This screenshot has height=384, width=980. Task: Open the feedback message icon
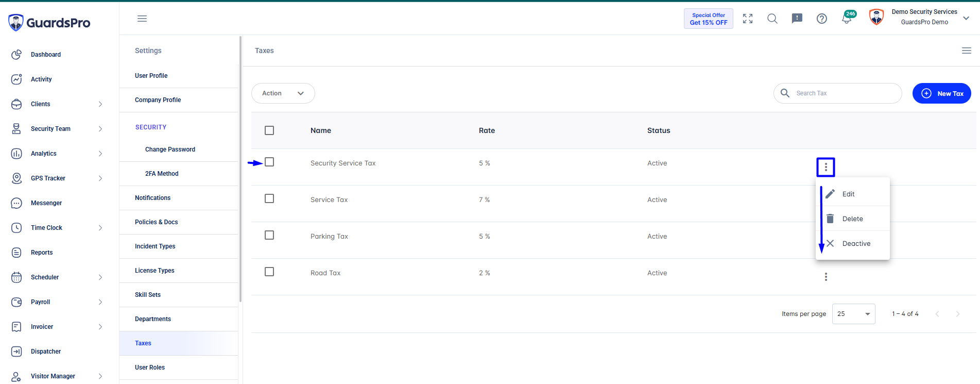[x=797, y=19]
